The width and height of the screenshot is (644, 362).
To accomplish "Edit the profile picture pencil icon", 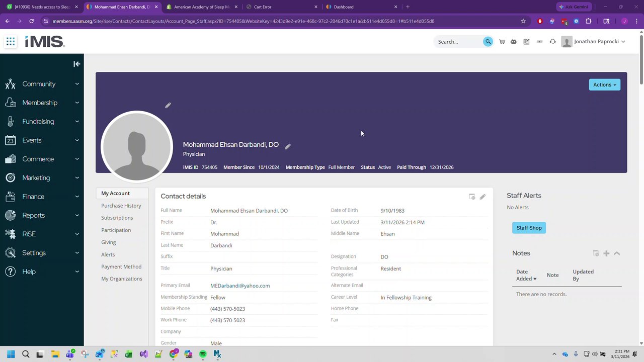I will [x=168, y=105].
